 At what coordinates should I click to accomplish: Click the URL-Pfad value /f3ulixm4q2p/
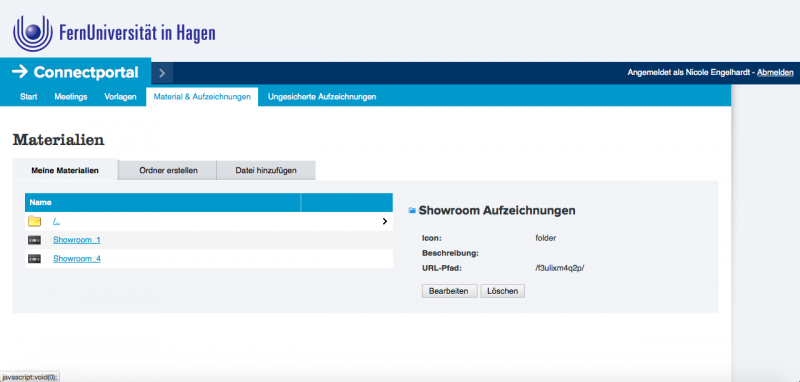(x=560, y=268)
